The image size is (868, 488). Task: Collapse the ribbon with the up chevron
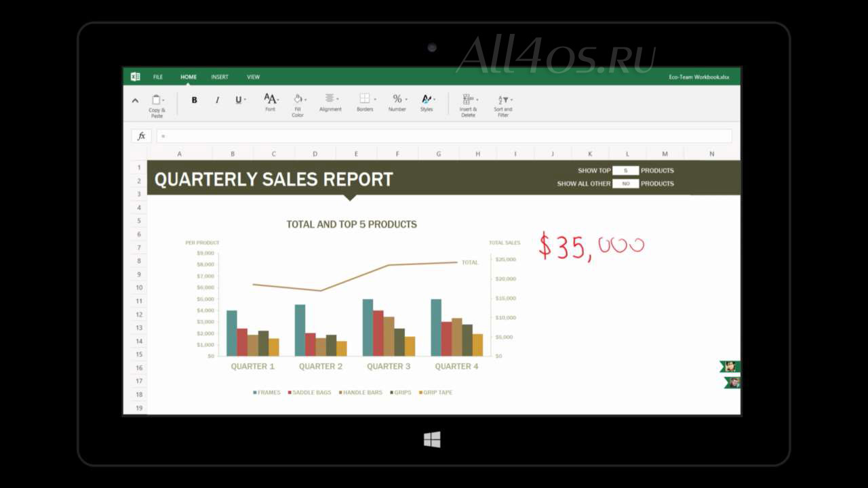[x=135, y=100]
